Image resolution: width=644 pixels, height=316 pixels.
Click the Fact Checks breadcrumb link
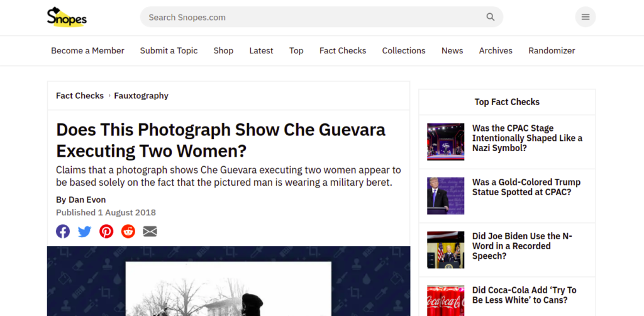80,96
